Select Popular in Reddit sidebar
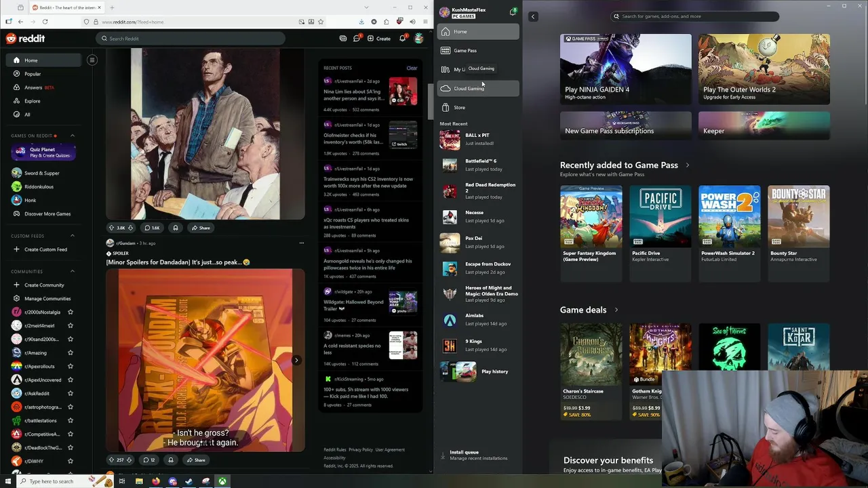This screenshot has width=868, height=488. pyautogui.click(x=44, y=74)
